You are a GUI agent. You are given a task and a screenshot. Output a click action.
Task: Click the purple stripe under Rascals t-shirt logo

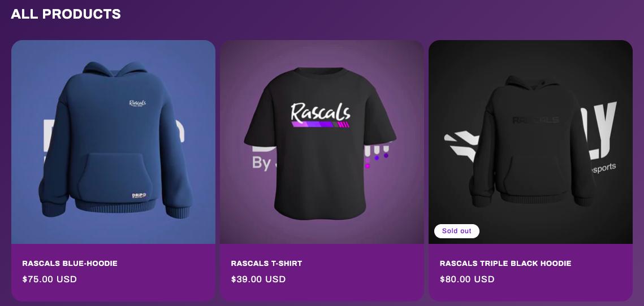[x=321, y=124]
